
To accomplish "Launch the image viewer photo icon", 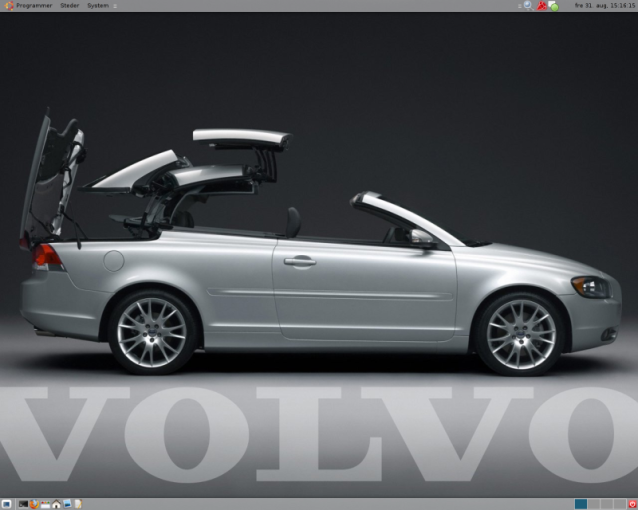I will (x=67, y=504).
